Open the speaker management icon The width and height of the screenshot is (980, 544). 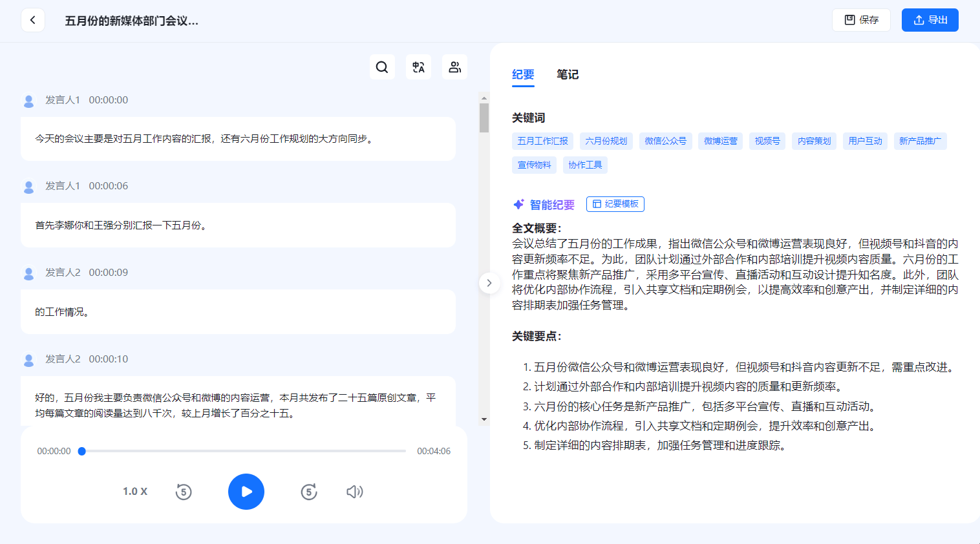click(x=454, y=67)
